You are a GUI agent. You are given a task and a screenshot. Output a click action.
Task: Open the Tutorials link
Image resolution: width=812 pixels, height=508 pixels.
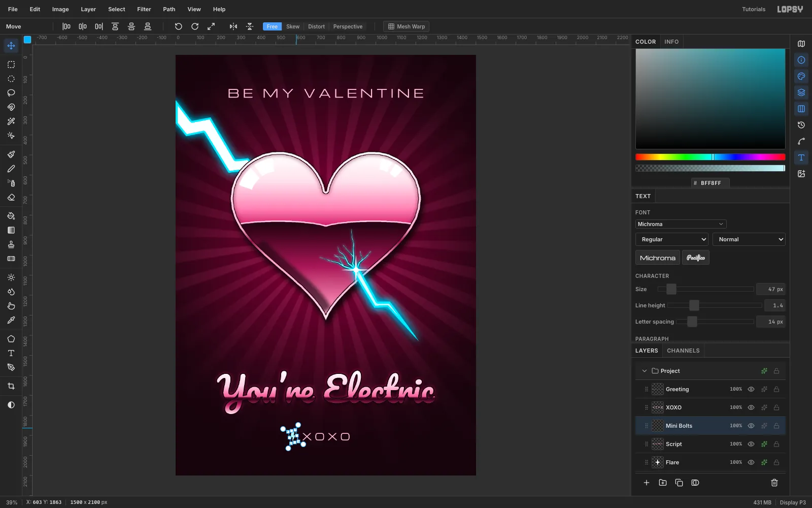754,9
